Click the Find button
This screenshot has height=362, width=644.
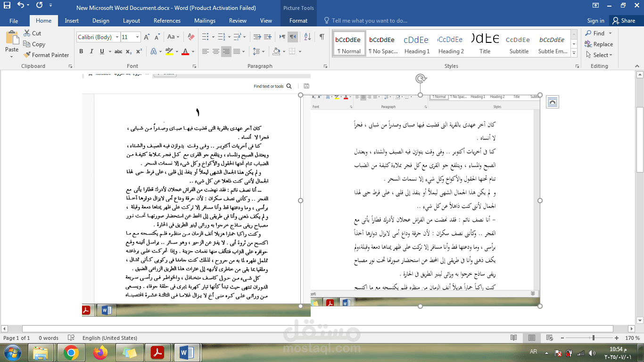click(595, 33)
